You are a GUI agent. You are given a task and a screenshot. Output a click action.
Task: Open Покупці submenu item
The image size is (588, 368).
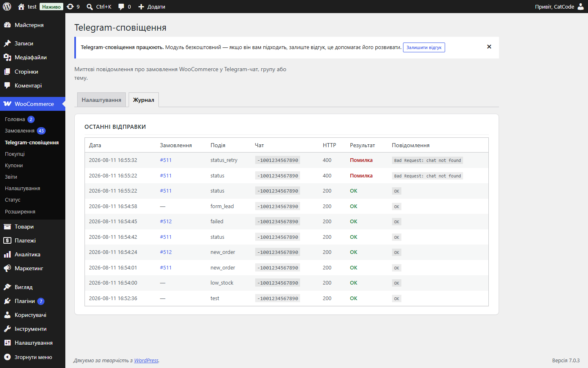[15, 154]
